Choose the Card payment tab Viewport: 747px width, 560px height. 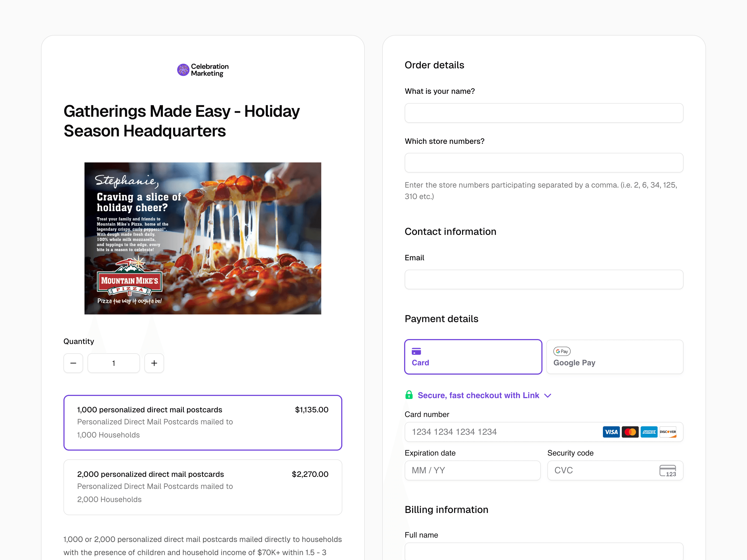point(473,357)
